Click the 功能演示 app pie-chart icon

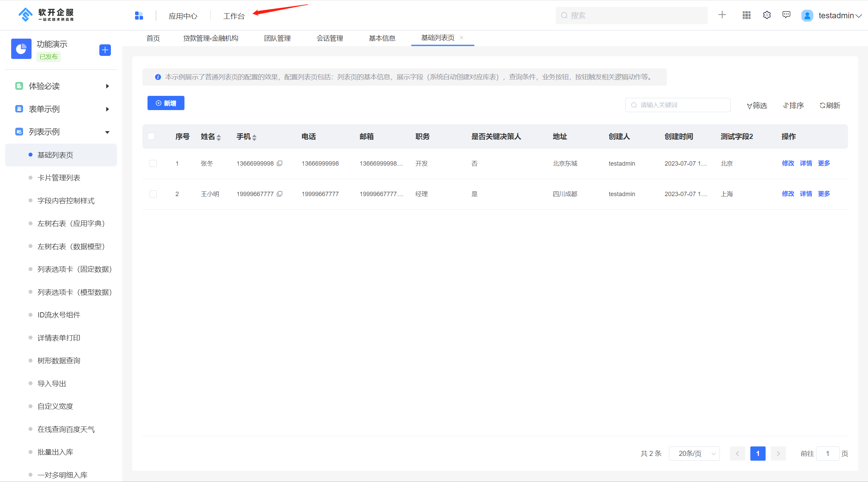click(21, 49)
